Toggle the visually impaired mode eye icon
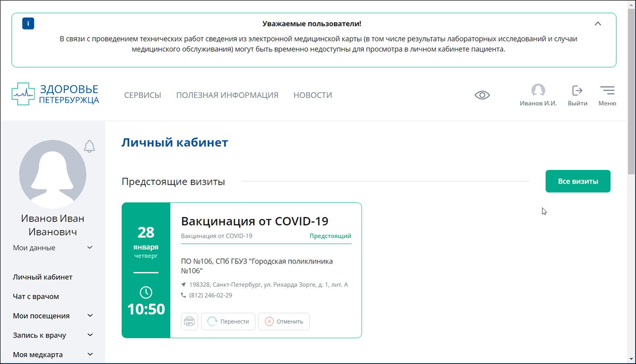 [482, 95]
